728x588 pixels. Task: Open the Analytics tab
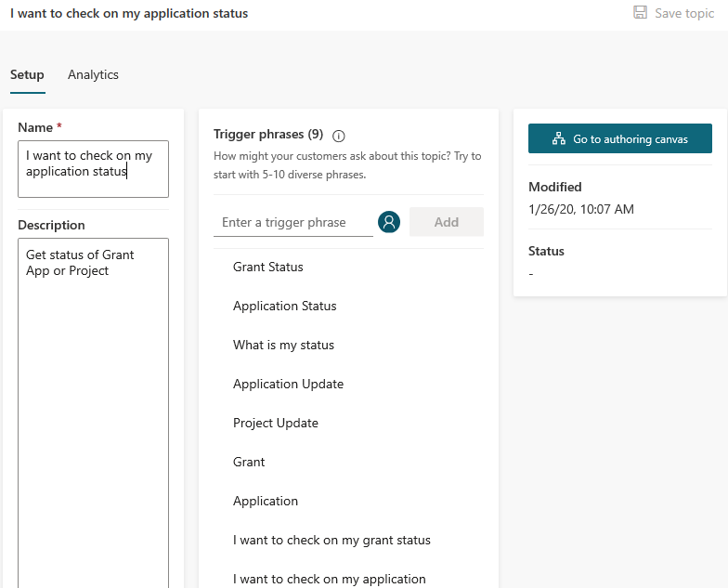click(x=93, y=74)
